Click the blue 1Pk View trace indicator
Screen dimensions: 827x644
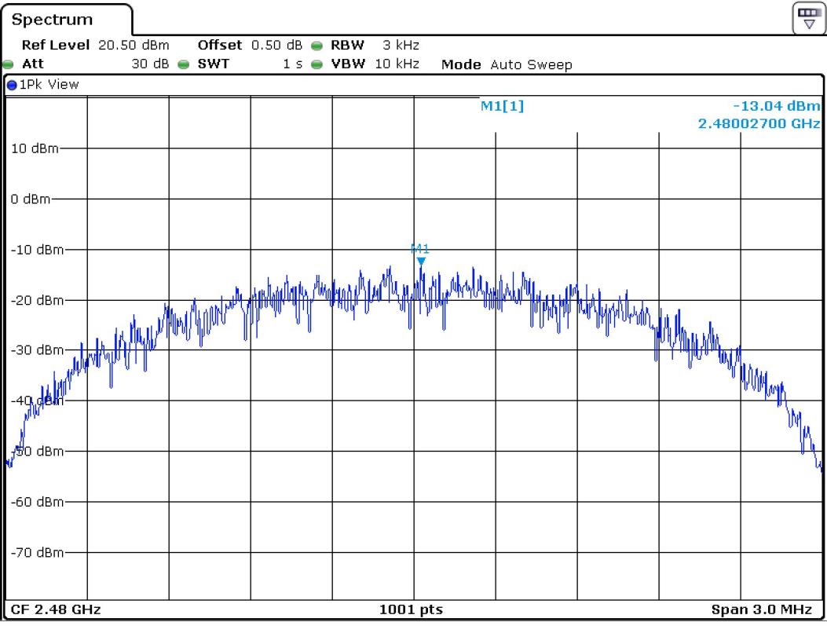point(12,85)
